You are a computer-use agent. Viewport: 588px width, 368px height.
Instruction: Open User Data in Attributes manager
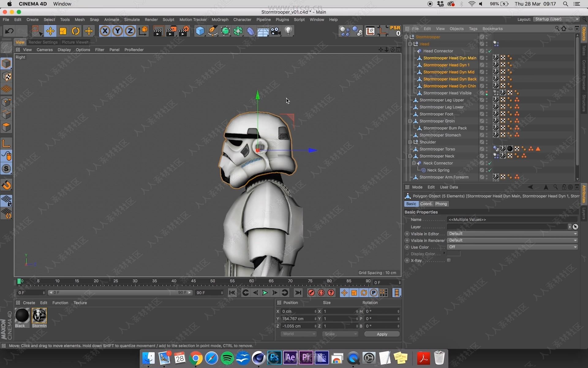pyautogui.click(x=449, y=187)
